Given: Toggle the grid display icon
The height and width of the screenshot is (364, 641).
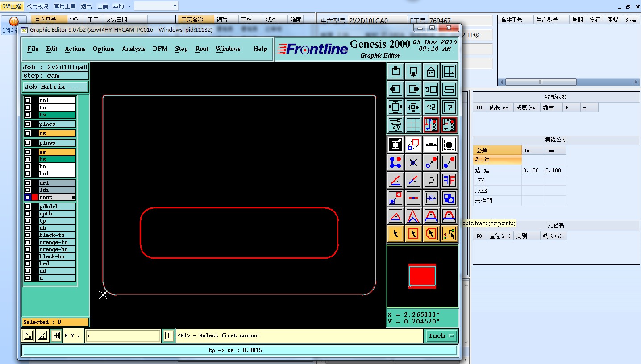Looking at the screenshot, I should pos(413,125).
